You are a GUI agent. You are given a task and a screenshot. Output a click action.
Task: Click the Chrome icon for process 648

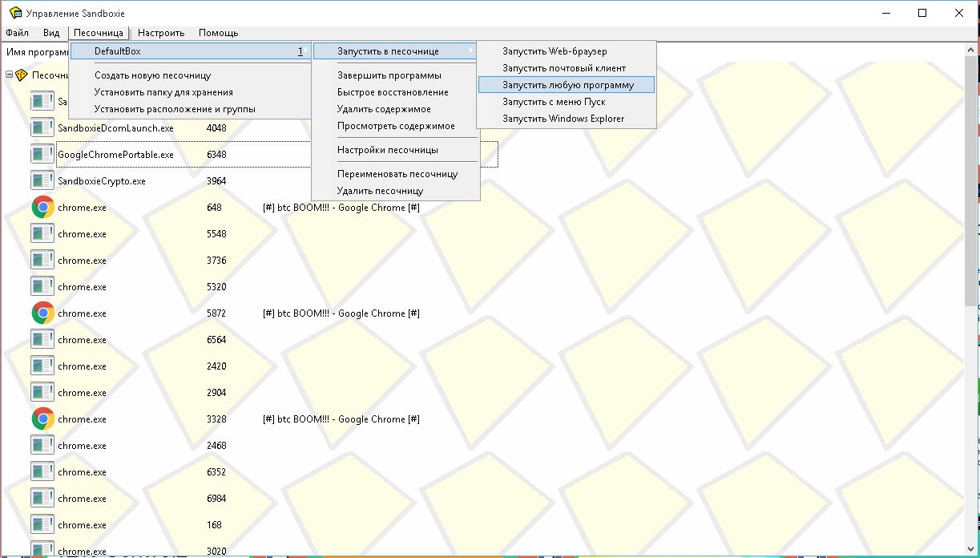click(x=42, y=208)
